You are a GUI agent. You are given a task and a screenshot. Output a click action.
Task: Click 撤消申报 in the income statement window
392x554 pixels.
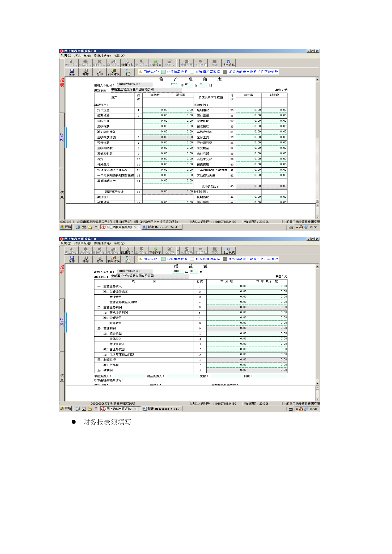click(200, 250)
